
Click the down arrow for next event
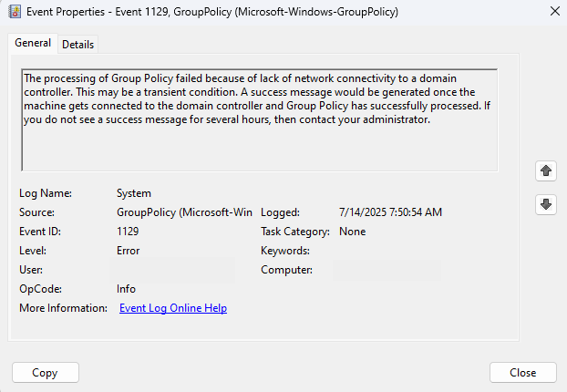coord(546,204)
